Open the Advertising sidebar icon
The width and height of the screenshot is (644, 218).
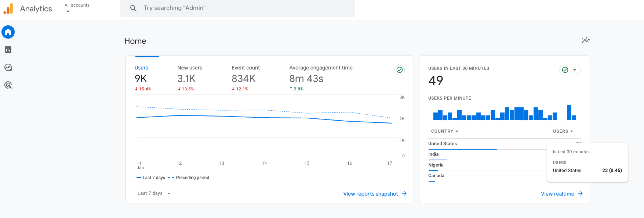click(8, 85)
